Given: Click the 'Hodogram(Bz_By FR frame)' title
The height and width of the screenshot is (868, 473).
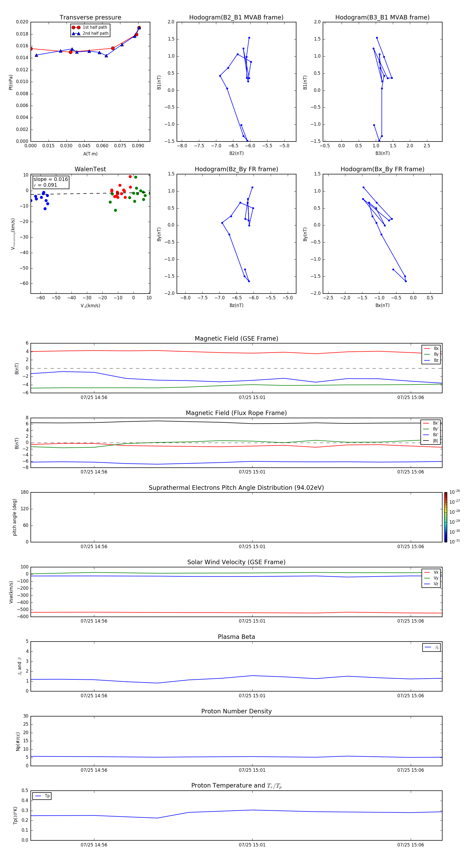Looking at the screenshot, I should point(236,169).
